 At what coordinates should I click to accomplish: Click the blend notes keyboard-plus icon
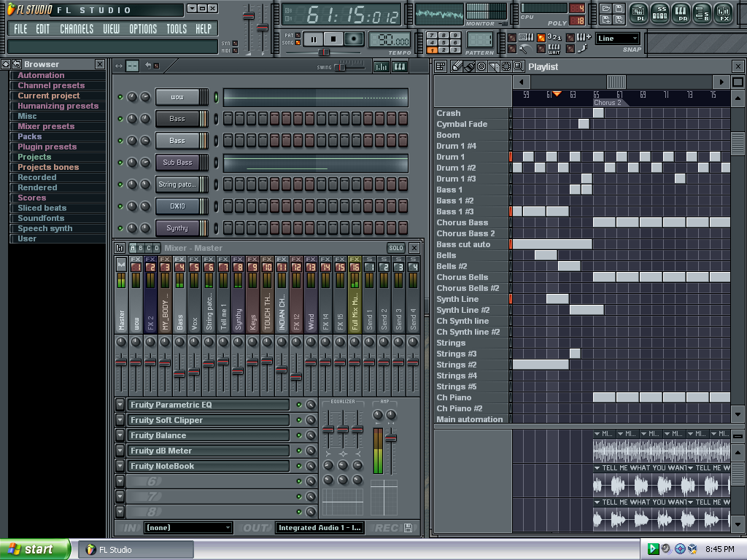point(584,37)
